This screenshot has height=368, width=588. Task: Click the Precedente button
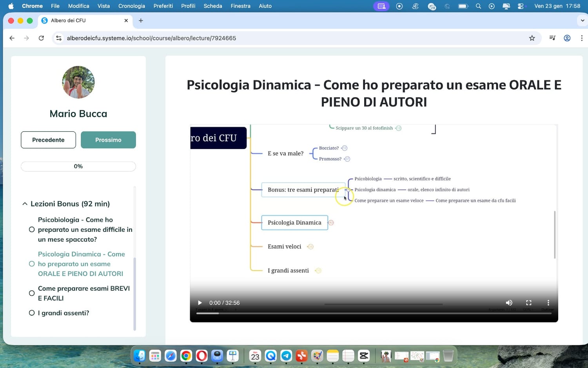(x=48, y=140)
